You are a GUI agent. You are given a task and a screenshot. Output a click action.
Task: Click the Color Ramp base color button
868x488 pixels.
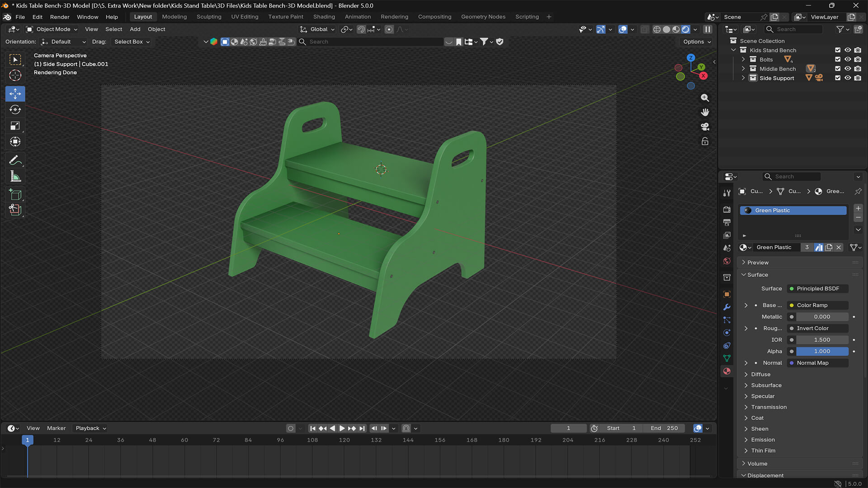tap(817, 305)
